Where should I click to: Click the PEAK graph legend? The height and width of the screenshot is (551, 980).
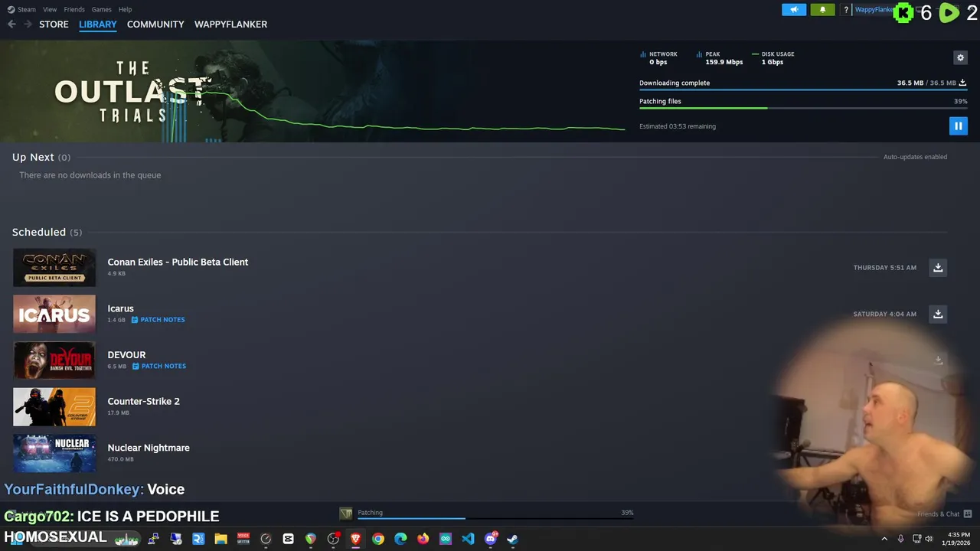(x=720, y=58)
